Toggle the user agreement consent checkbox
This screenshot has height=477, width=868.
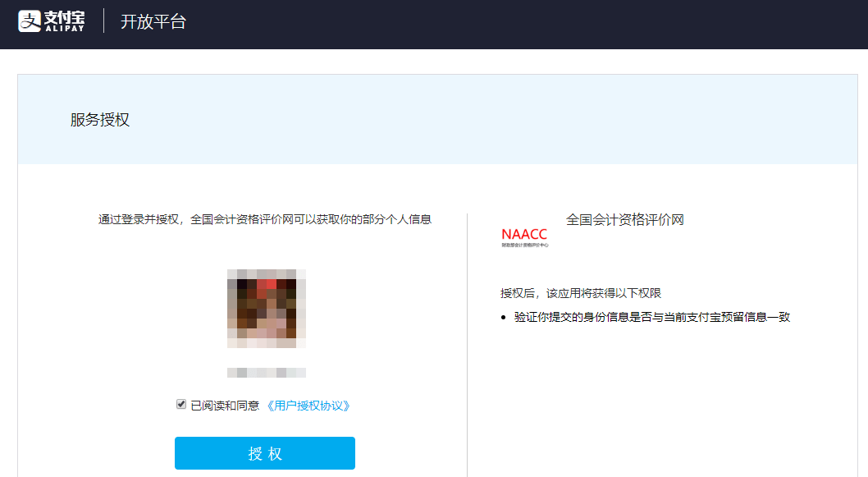click(x=180, y=402)
